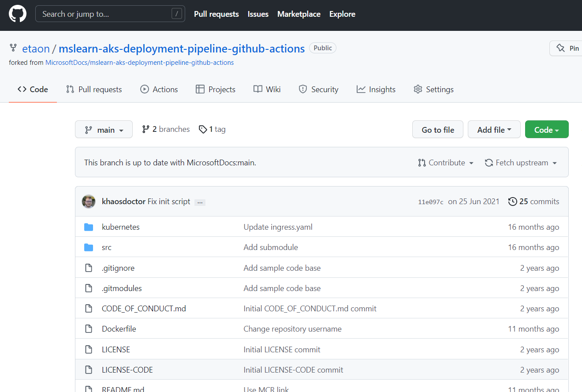
Task: Click the branch icon beside 2 branches
Action: point(145,129)
